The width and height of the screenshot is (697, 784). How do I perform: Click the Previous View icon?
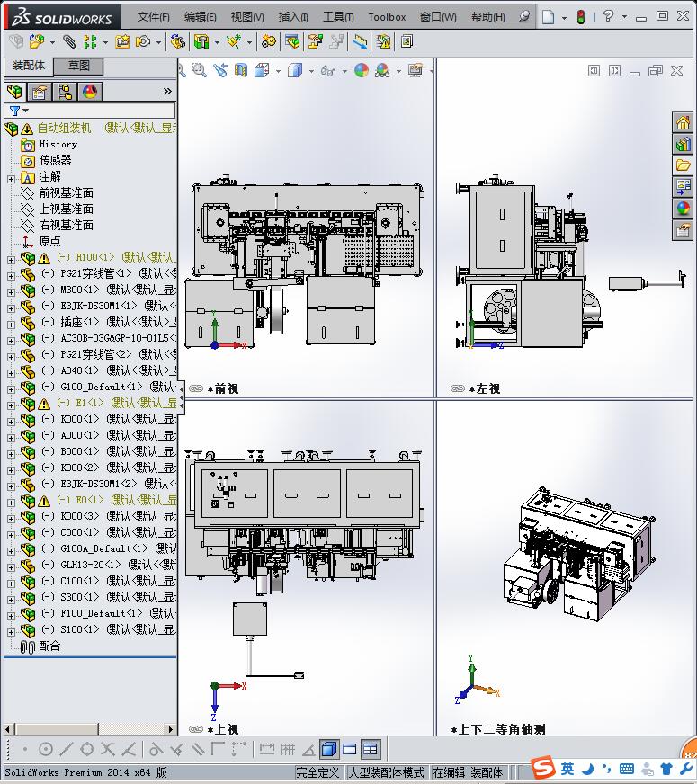[220, 70]
